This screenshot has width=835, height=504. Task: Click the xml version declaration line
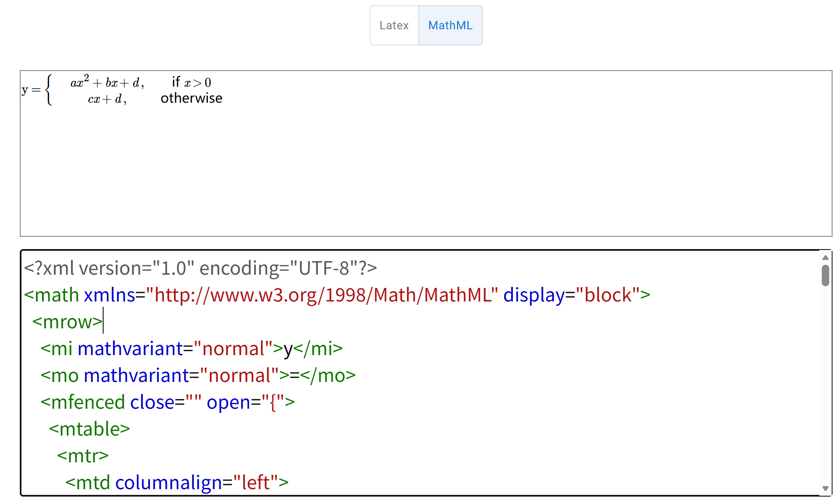coord(200,268)
